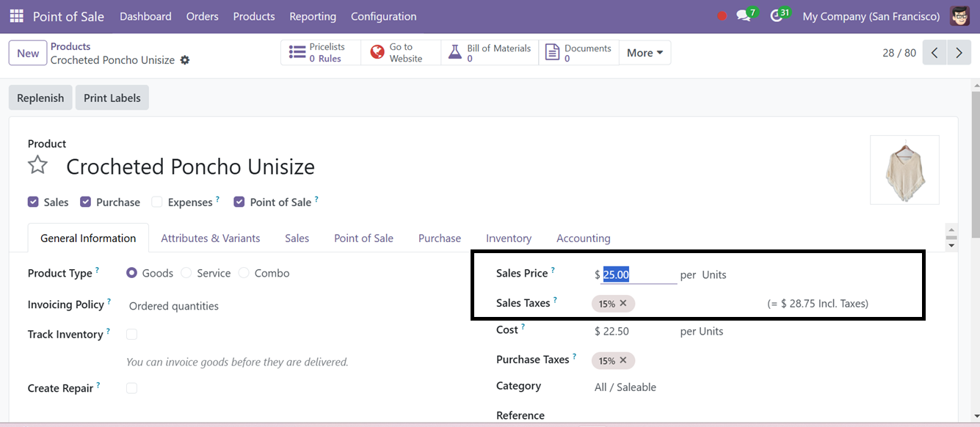Screen dimensions: 980x427
Task: Click the Cost value $ 22.50
Action: (x=611, y=331)
